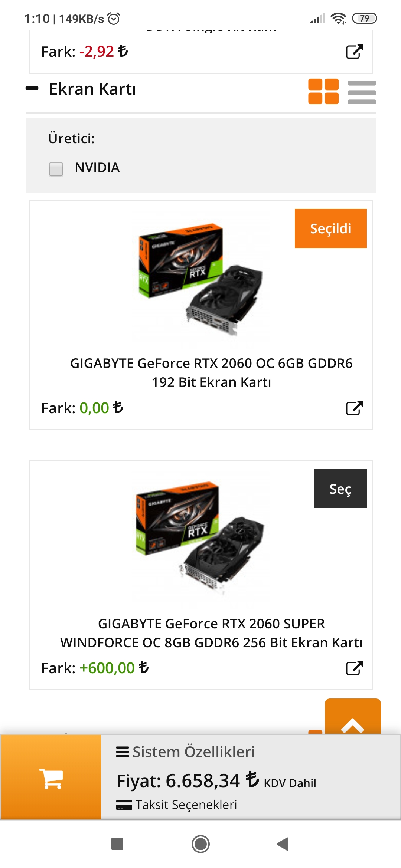Open external link for RTX 2060 SUPER card

[x=354, y=668]
